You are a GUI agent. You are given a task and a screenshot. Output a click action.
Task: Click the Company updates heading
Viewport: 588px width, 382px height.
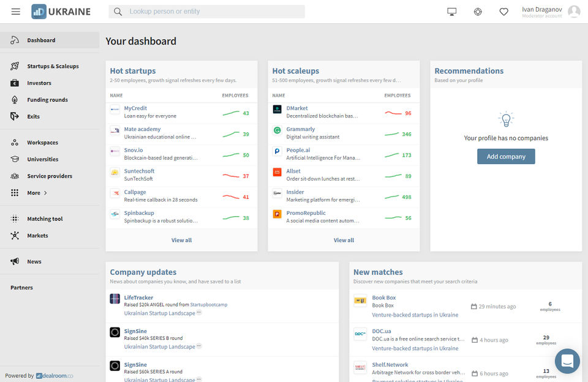tap(143, 272)
